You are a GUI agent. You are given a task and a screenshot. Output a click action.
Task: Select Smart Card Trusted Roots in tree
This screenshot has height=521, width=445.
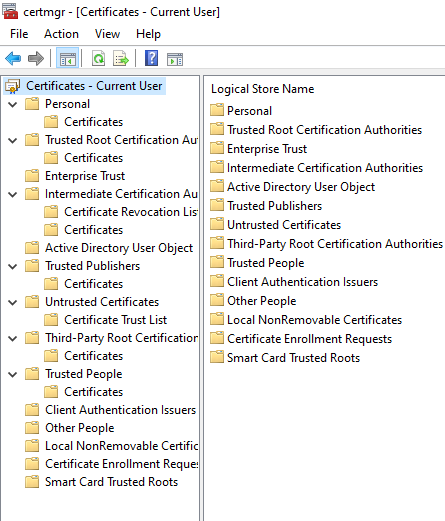point(111,482)
